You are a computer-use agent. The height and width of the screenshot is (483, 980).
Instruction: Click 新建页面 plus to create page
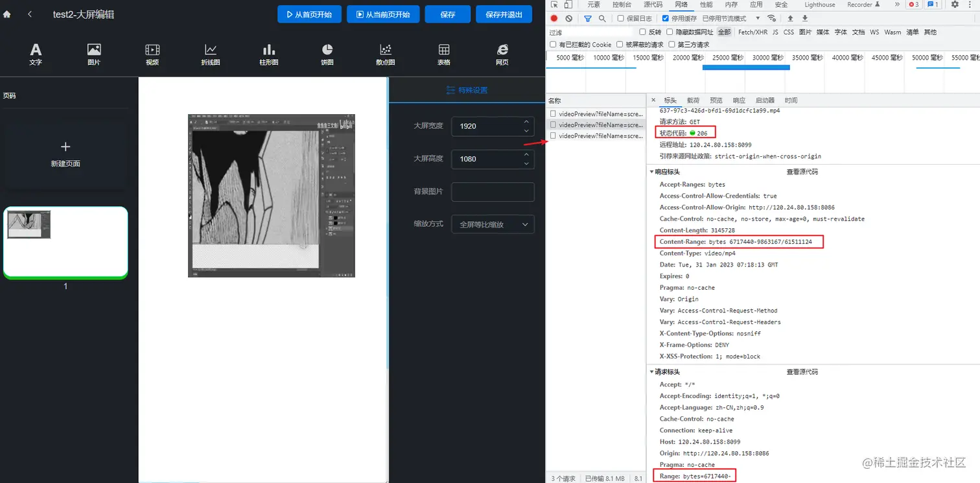(65, 147)
